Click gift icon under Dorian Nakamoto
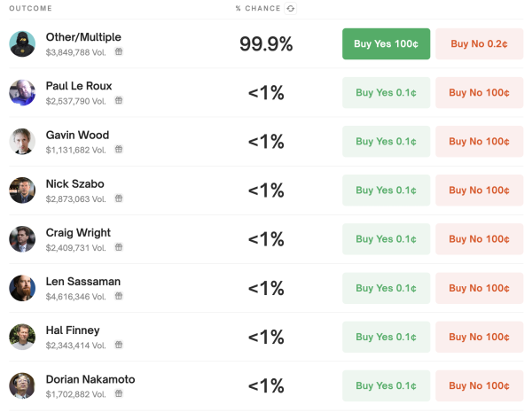Screen dimensions: 532x412 click(119, 393)
